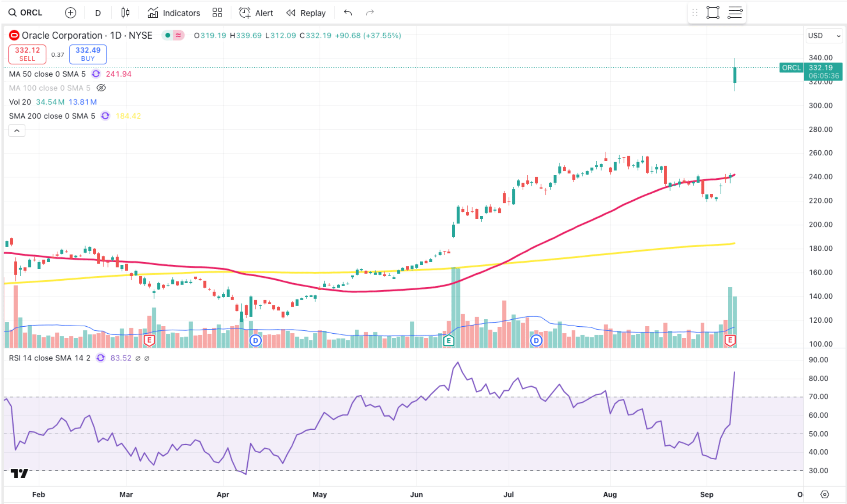Open symbol search via the ORCL field

point(26,13)
